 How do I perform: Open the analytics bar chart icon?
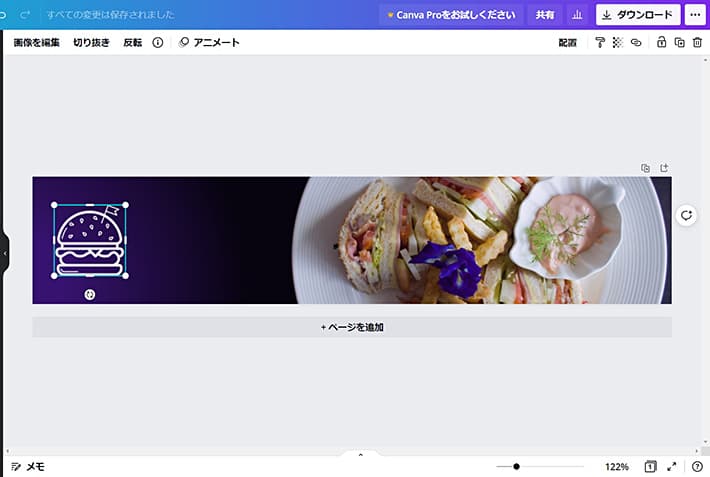[x=577, y=15]
